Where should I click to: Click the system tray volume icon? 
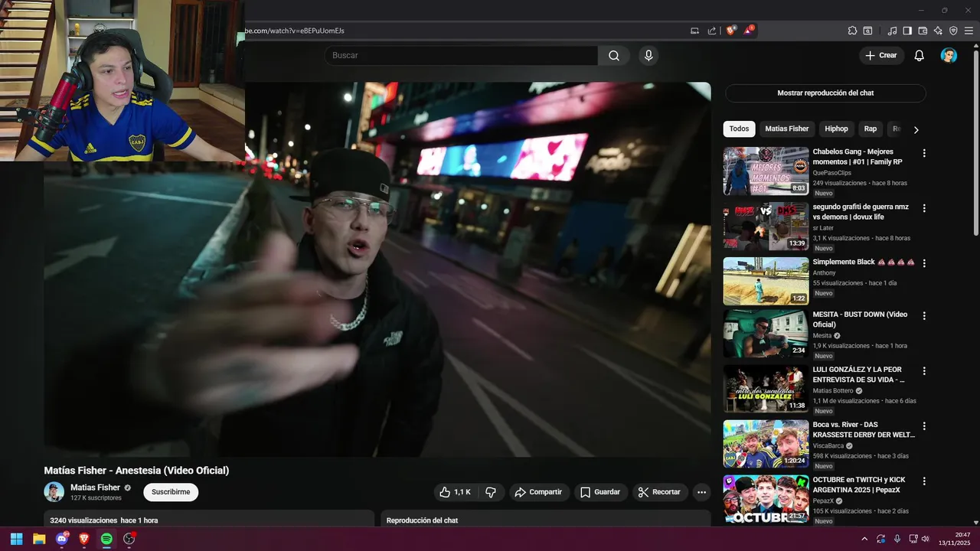925,539
